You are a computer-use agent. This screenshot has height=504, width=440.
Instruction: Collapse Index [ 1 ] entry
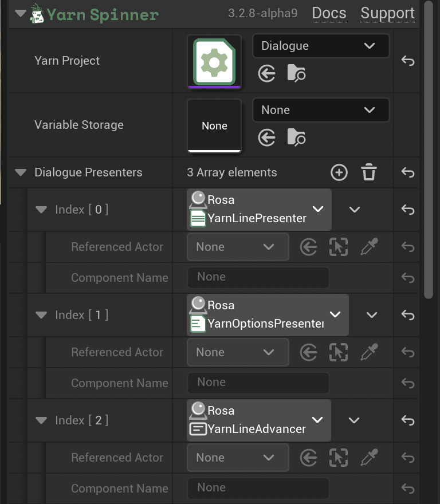(41, 315)
